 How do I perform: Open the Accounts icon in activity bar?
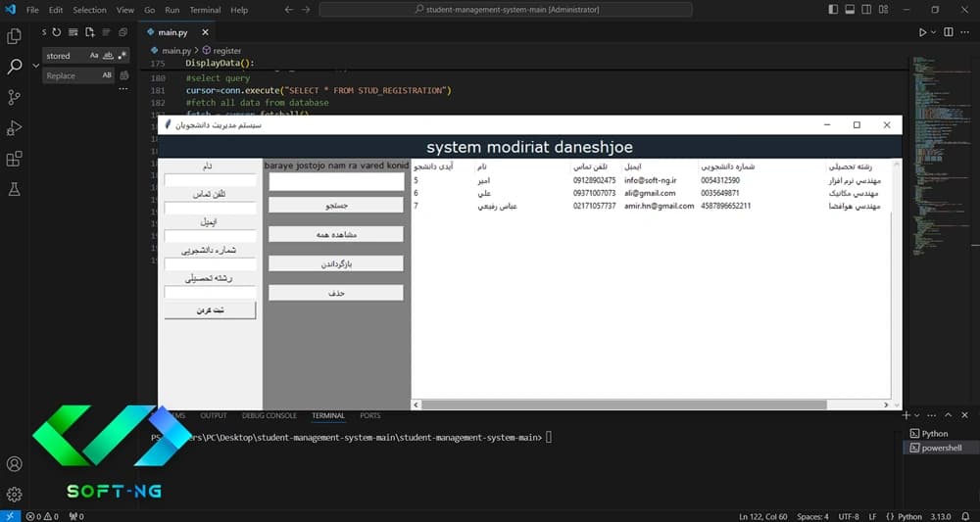[14, 464]
